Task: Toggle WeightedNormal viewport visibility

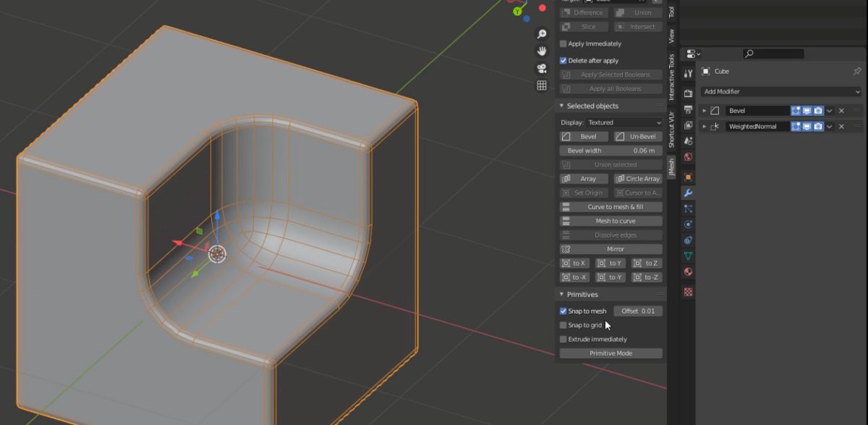Action: point(807,127)
